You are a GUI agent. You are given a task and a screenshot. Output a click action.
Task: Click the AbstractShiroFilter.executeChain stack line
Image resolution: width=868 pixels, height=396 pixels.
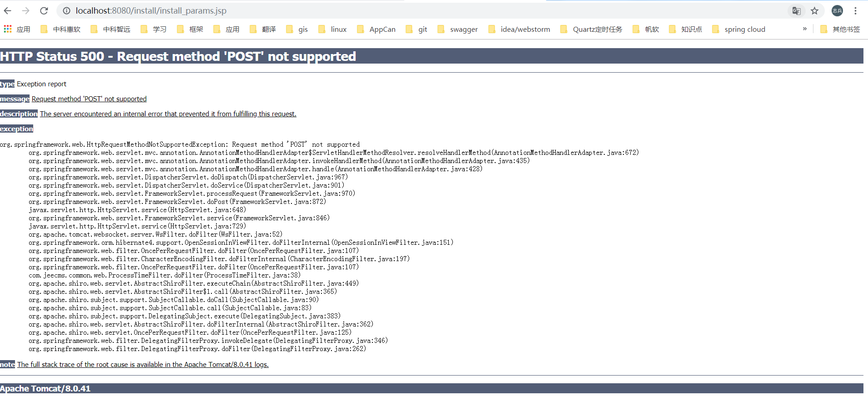pyautogui.click(x=194, y=283)
